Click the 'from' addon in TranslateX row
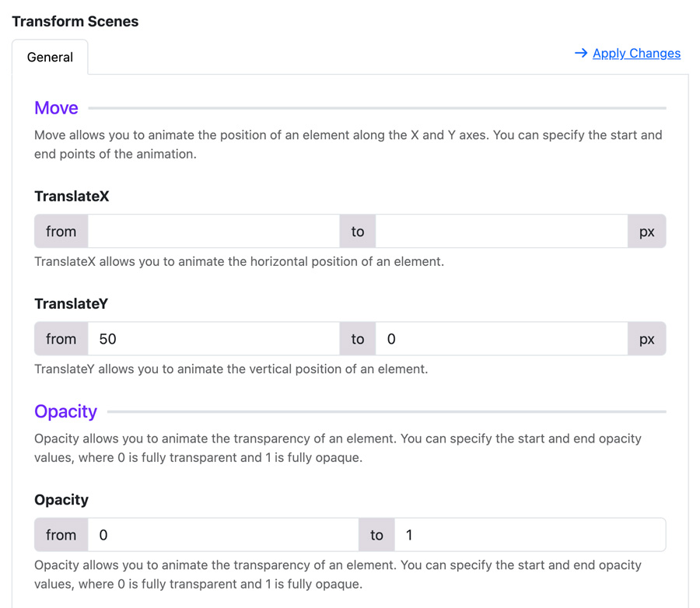The image size is (700, 608). click(x=61, y=231)
